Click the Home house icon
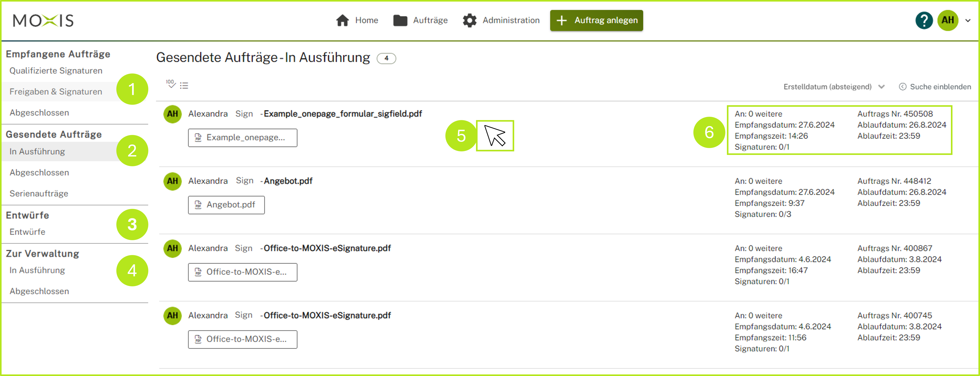980x376 pixels. 342,20
